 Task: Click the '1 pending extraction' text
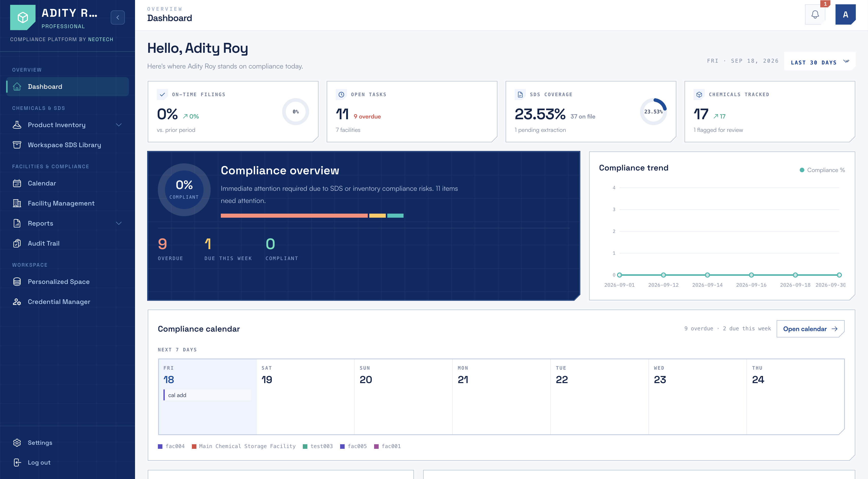540,130
